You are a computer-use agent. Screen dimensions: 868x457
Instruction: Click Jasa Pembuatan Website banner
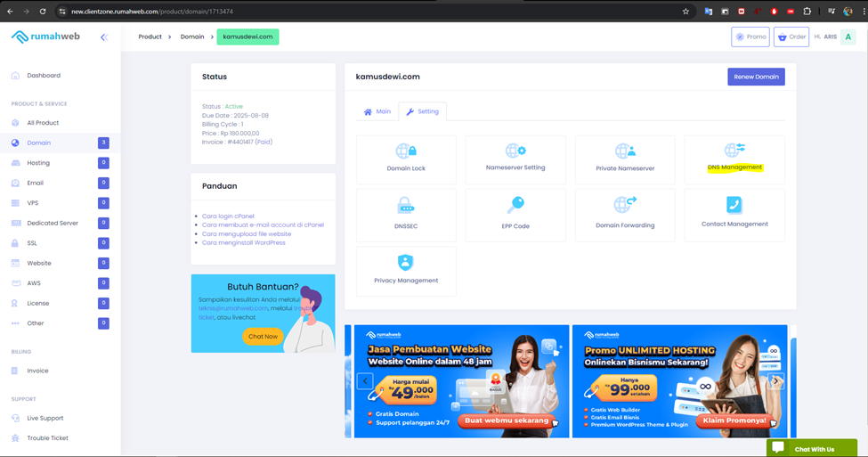tap(461, 381)
